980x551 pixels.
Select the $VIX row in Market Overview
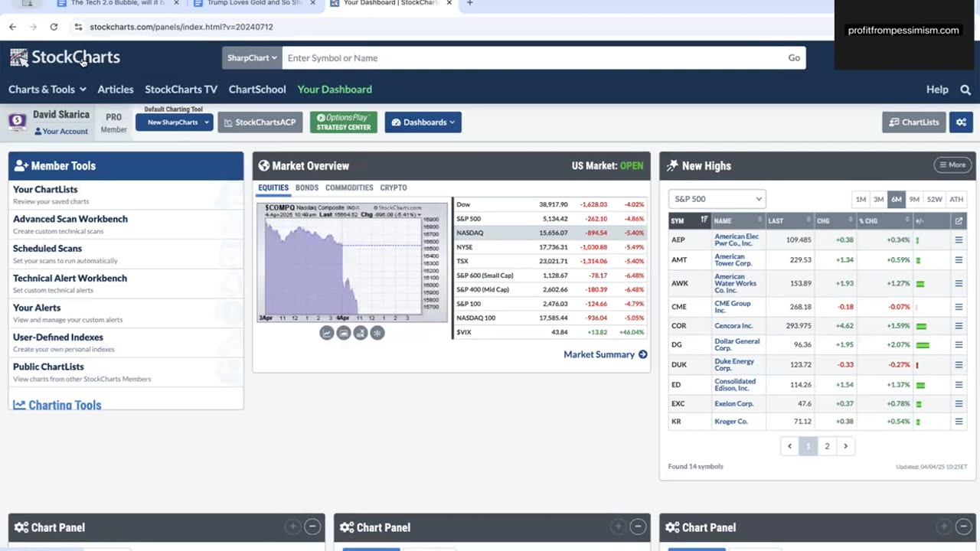pyautogui.click(x=550, y=332)
